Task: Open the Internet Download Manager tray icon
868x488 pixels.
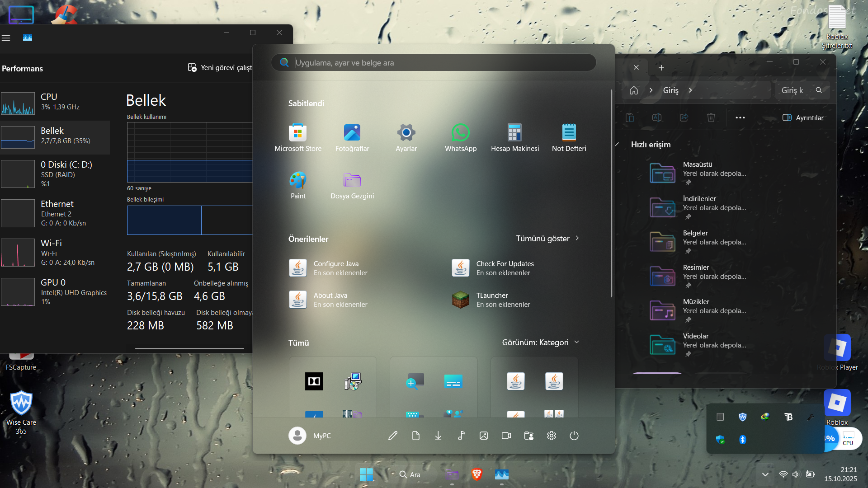Action: click(x=765, y=417)
